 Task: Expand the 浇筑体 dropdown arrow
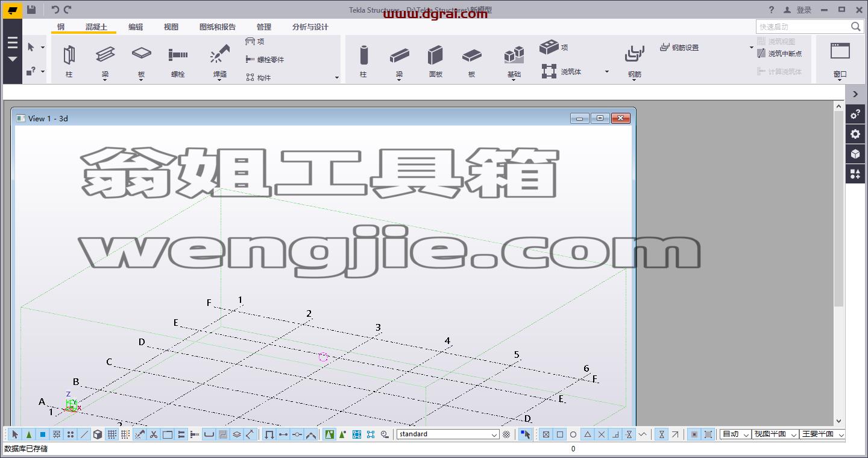[x=607, y=72]
